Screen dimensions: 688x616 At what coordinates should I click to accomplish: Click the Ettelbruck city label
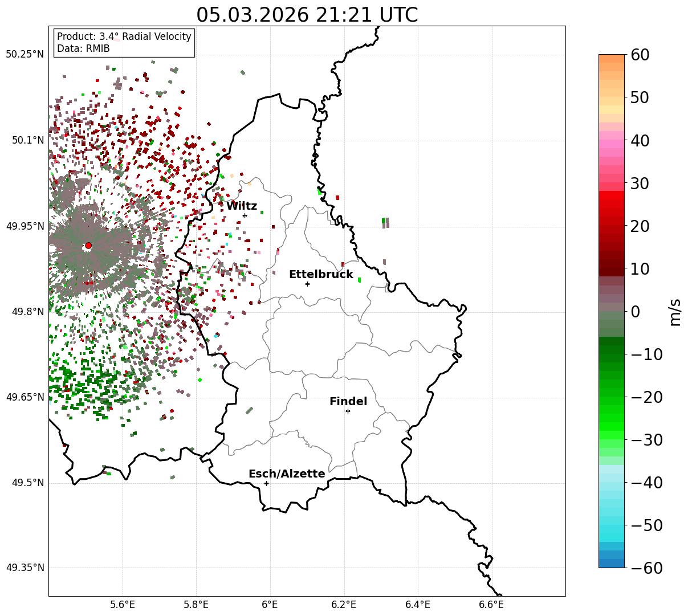point(321,275)
